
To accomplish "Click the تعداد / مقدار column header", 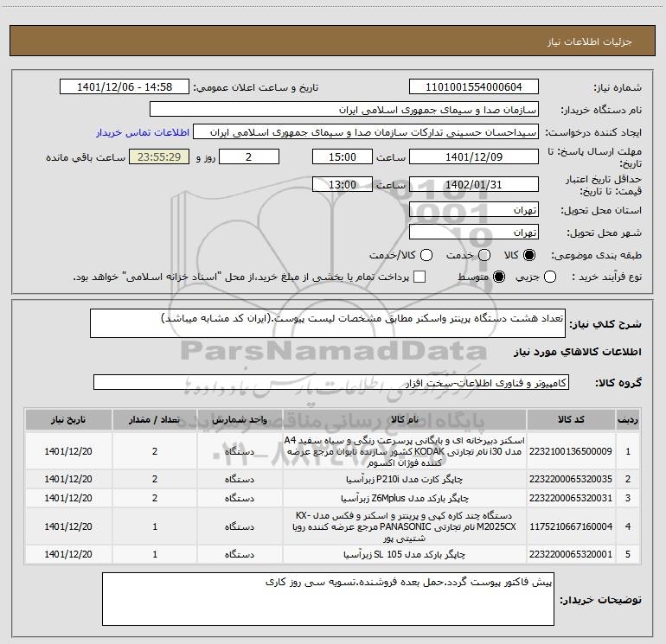I will pyautogui.click(x=155, y=420).
